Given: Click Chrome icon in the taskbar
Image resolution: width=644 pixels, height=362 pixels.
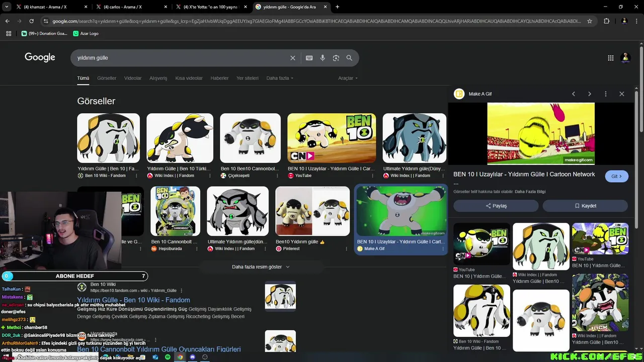Looking at the screenshot, I should [x=180, y=357].
